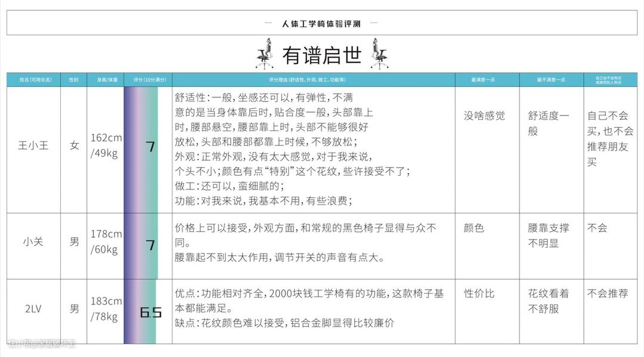Select the 身高/体重 column header

coord(106,80)
